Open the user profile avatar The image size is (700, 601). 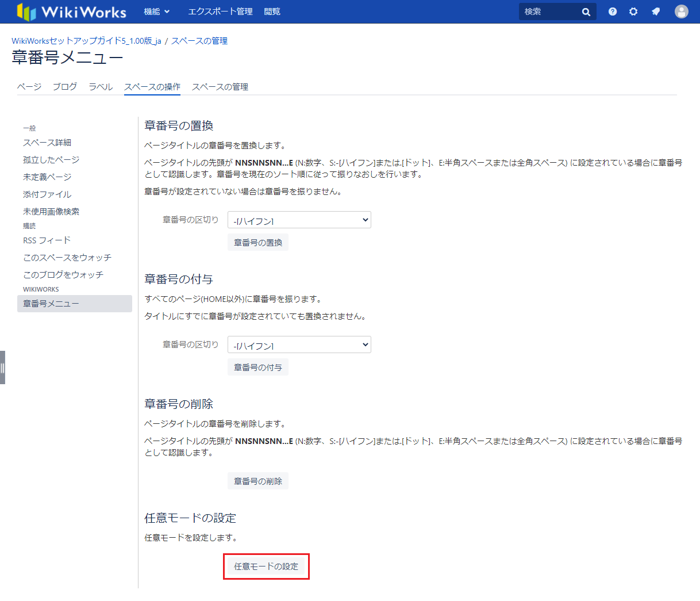(x=681, y=12)
